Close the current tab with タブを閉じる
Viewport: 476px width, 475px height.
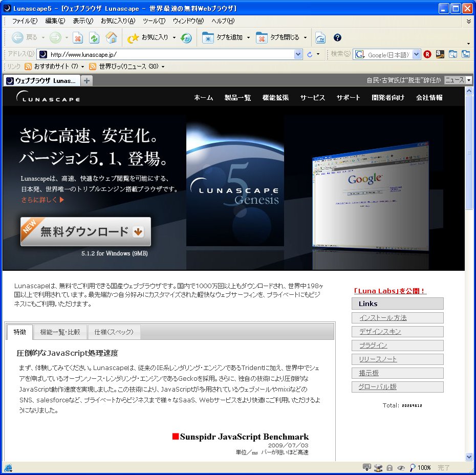pyautogui.click(x=277, y=38)
